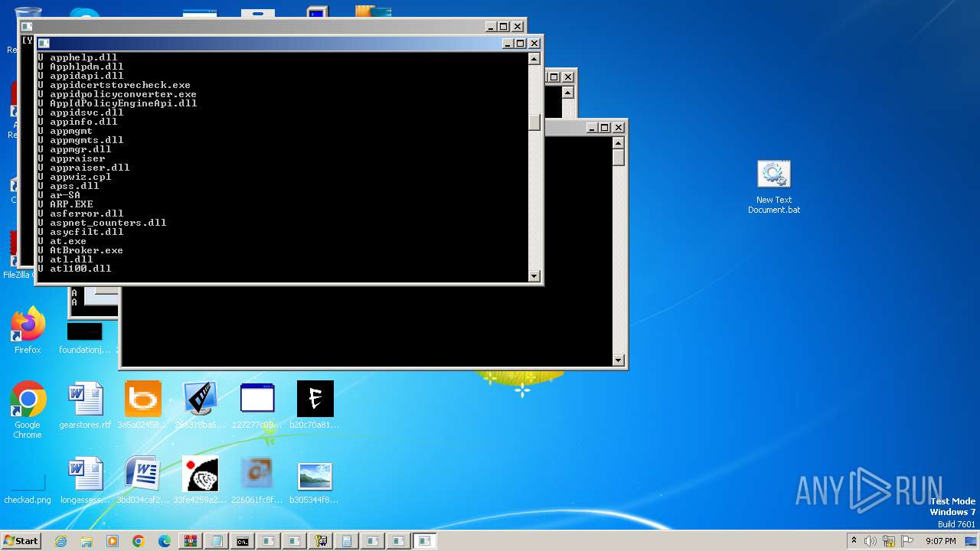
Task: Open the Start menu
Action: (21, 541)
